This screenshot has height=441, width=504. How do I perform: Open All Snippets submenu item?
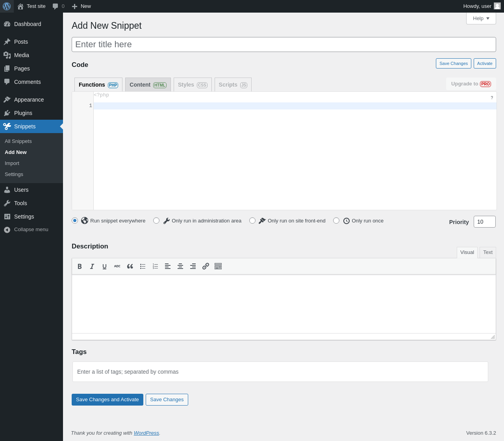18,141
